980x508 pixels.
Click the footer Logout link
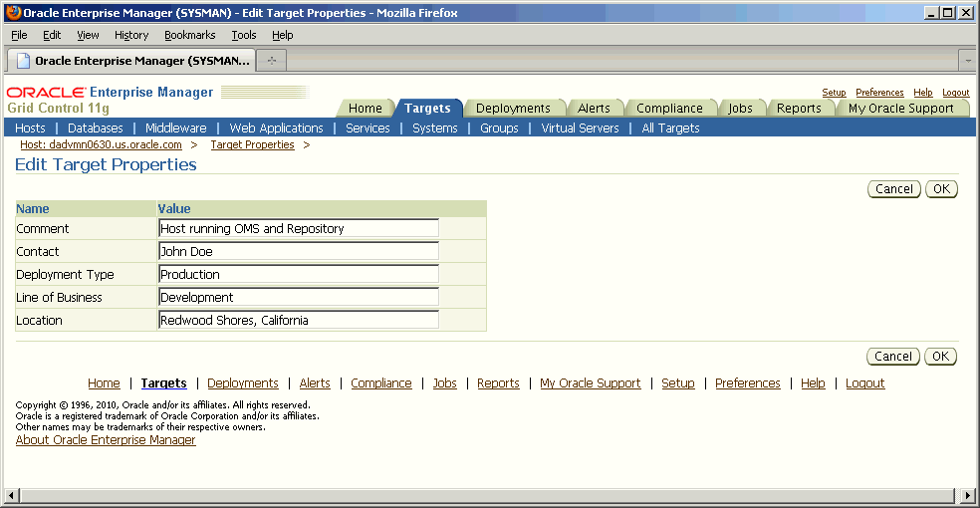(865, 383)
